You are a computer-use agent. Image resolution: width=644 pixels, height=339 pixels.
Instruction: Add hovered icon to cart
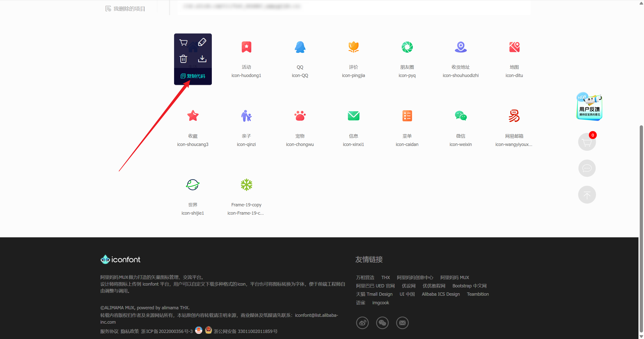[183, 43]
